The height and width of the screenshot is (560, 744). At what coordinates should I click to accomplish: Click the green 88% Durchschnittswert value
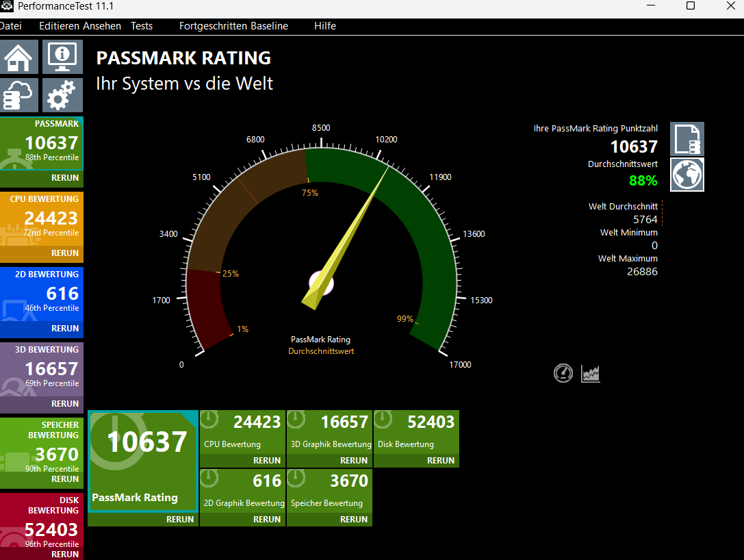pos(643,181)
